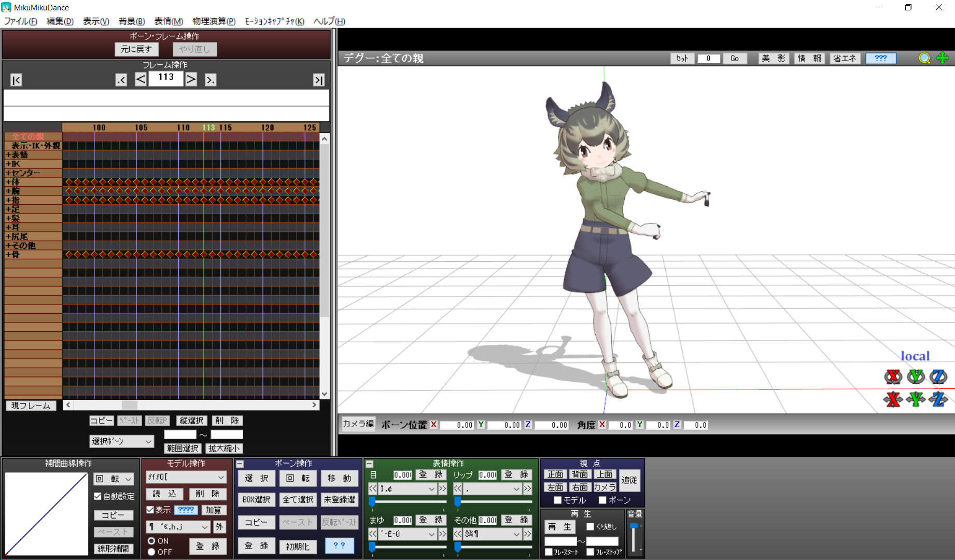The width and height of the screenshot is (955, 560).
Task: Click the green Y move axis icon
Action: [x=916, y=399]
